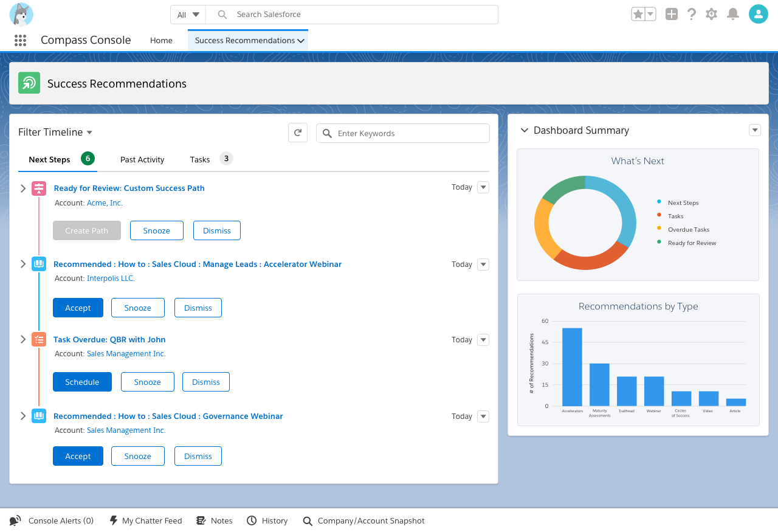Collapse the Dashboard Summary section

pyautogui.click(x=524, y=130)
